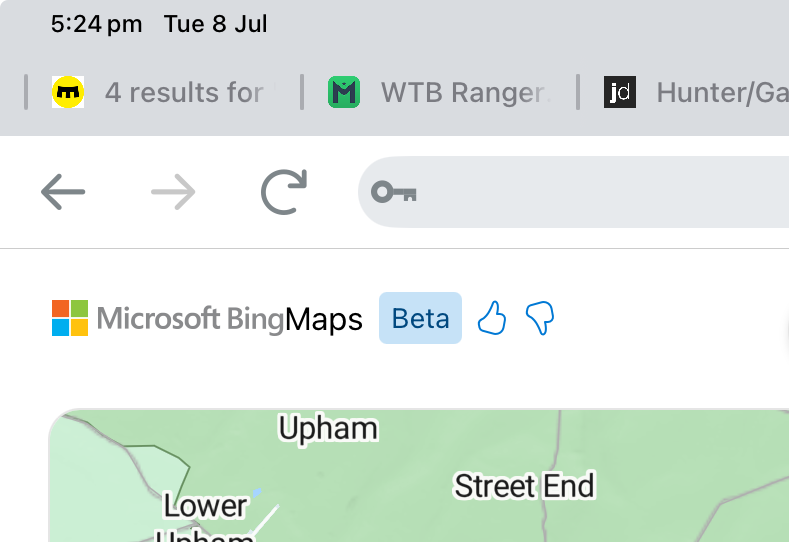Give thumbs up feedback for Maps Beta
789x542 pixels.
pyautogui.click(x=492, y=319)
